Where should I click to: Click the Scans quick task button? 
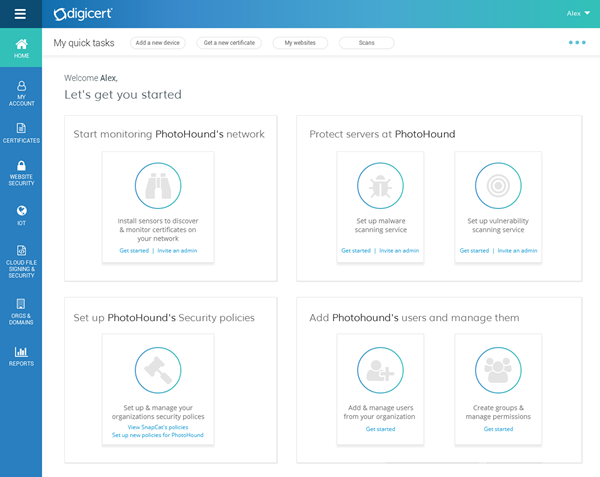click(366, 43)
